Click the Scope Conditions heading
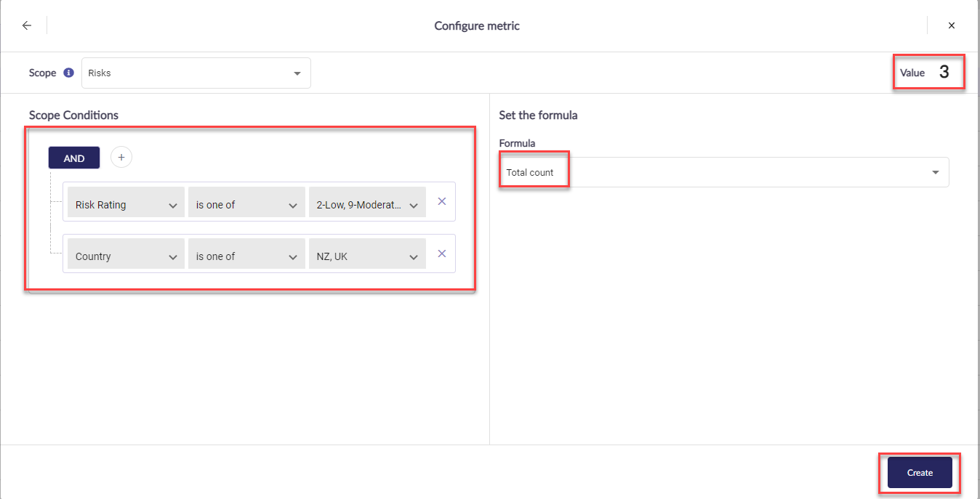The width and height of the screenshot is (980, 499). click(73, 115)
